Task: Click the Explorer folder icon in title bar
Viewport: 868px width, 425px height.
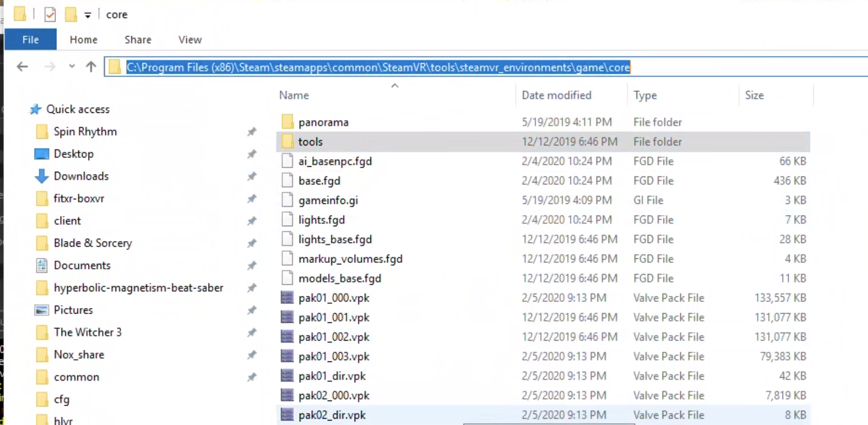Action: [x=20, y=14]
